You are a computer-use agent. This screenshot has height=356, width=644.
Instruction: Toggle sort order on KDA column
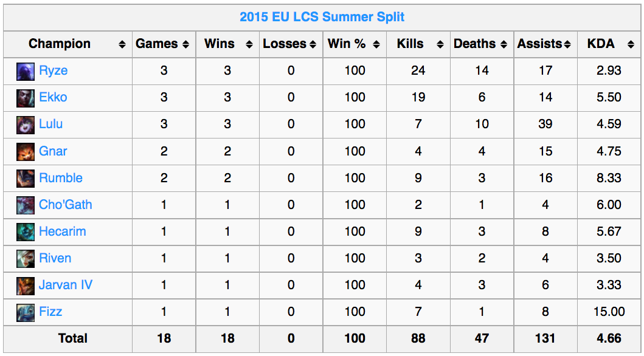tap(631, 44)
